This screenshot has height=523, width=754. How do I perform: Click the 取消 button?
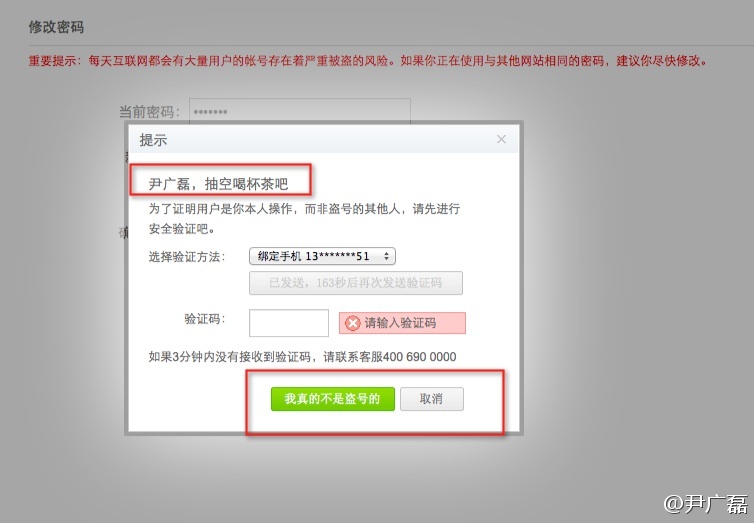[432, 399]
